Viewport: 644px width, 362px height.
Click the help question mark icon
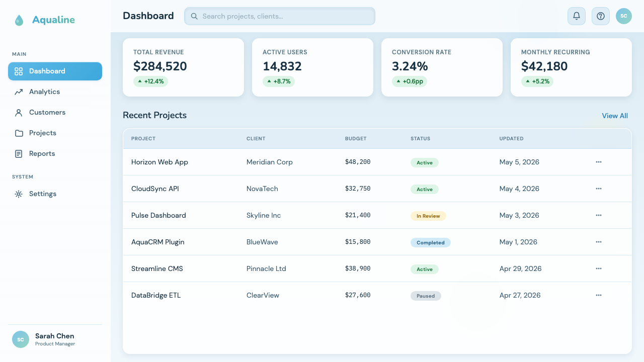pos(601,16)
